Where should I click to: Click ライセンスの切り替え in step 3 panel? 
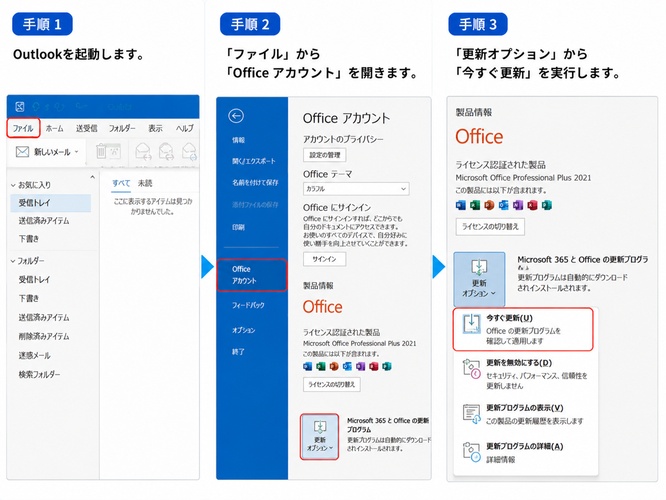coord(490,226)
